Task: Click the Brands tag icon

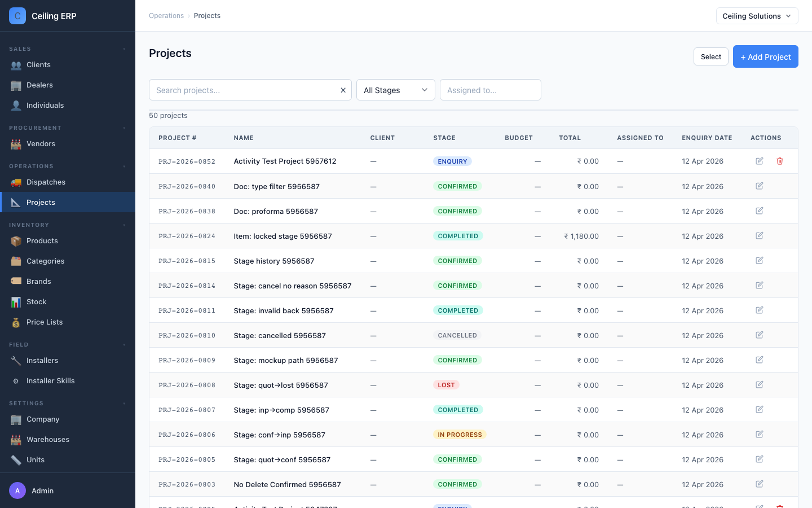Action: [x=16, y=282]
